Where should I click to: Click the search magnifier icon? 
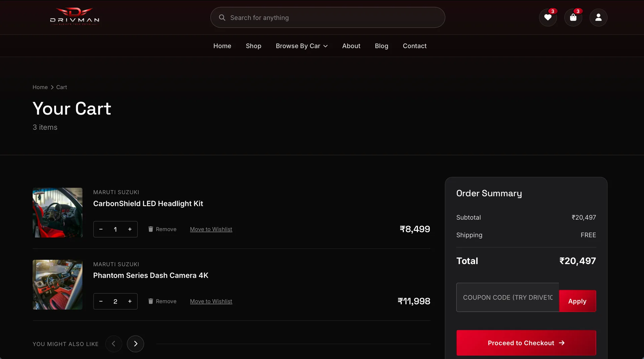pos(222,17)
